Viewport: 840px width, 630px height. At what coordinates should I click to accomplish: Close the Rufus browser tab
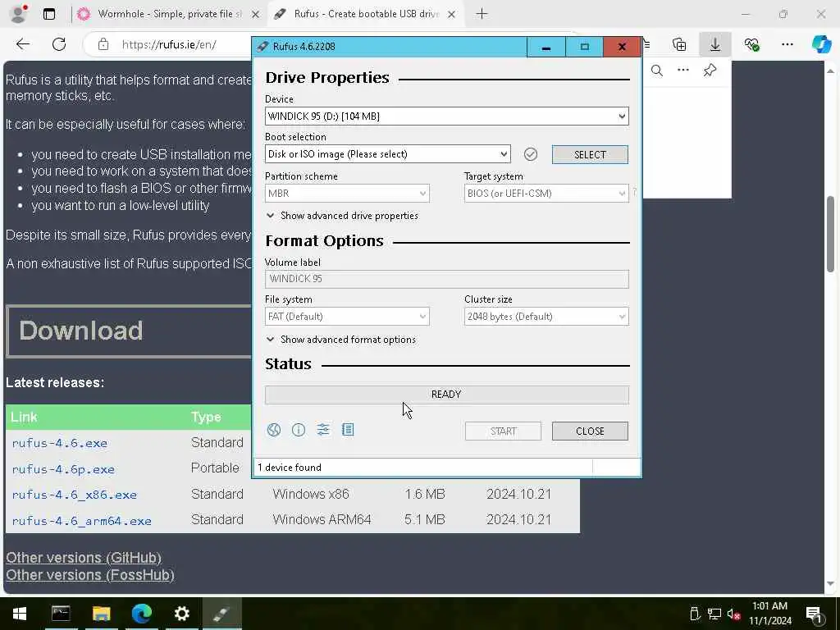pyautogui.click(x=452, y=15)
